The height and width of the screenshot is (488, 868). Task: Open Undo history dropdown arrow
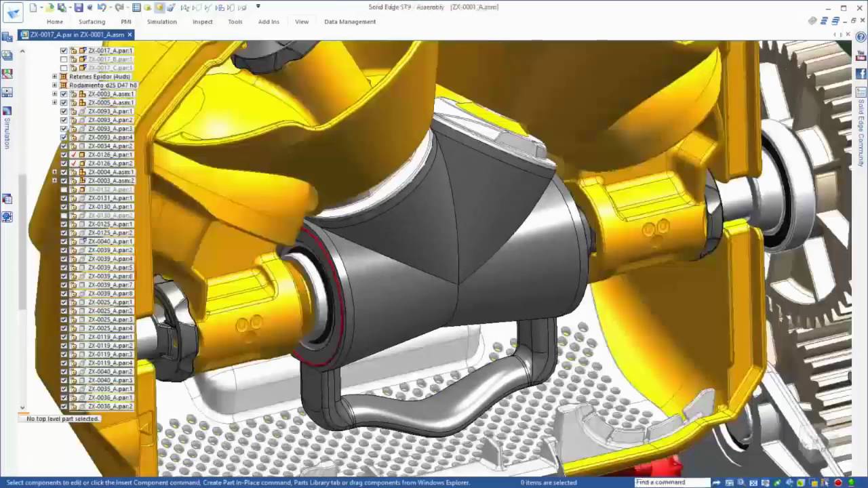click(109, 7)
